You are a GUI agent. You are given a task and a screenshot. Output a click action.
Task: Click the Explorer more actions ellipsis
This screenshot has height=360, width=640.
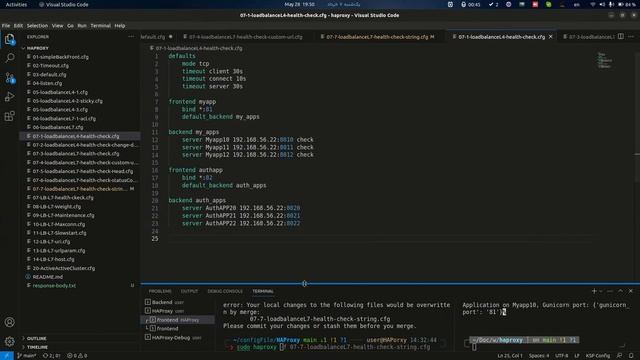coord(131,37)
